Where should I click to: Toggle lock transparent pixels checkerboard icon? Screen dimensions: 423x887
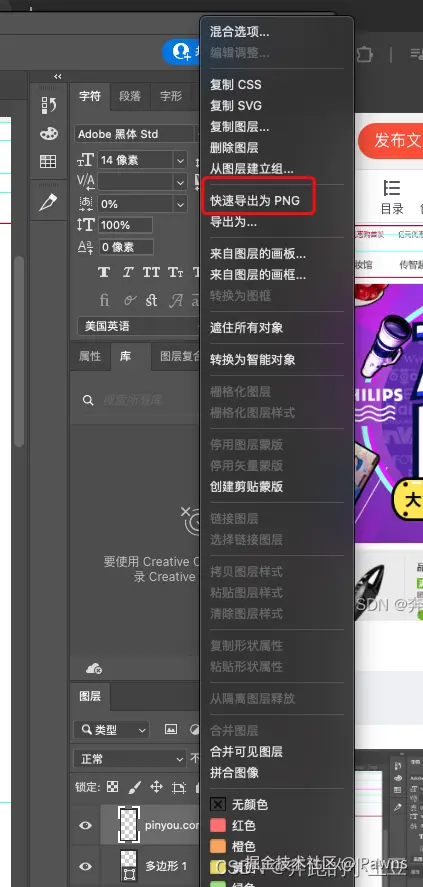(x=113, y=786)
